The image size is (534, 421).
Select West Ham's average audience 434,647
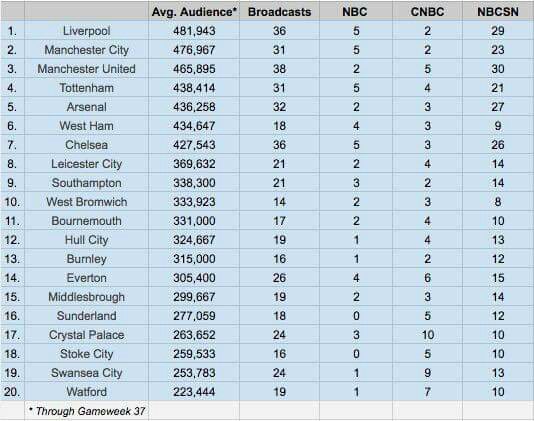click(x=194, y=126)
